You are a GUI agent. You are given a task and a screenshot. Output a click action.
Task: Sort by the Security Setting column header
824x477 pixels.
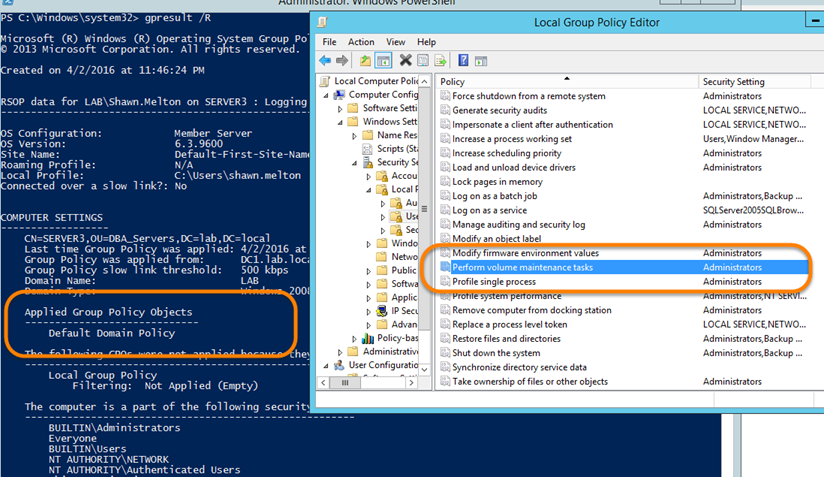755,81
